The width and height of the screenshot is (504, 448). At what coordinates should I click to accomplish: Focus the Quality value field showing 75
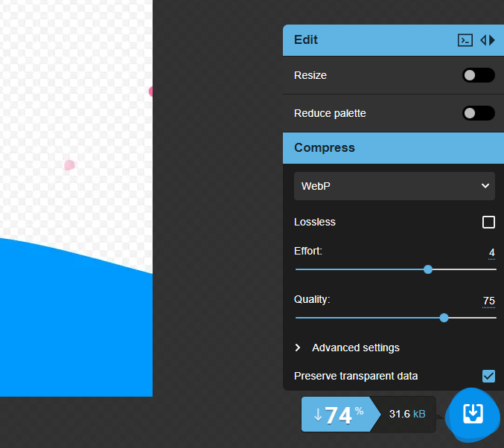point(488,301)
